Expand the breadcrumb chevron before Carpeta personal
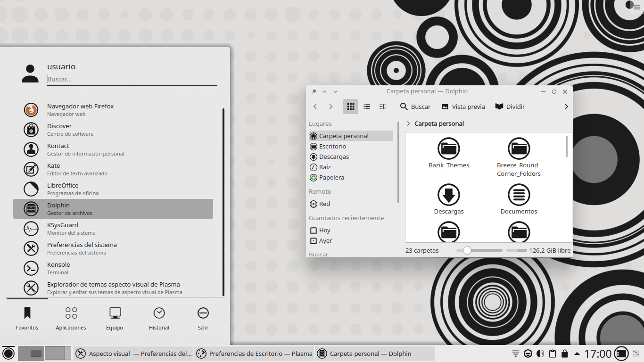Viewport: 644px width, 362px height. 408,123
